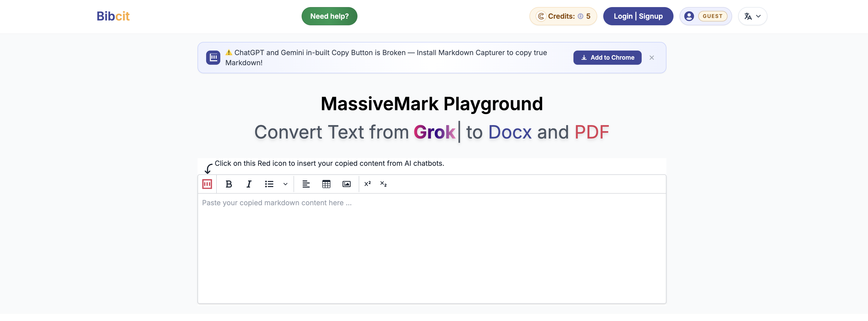Click the Bibcit logo
868x321 pixels.
click(113, 16)
